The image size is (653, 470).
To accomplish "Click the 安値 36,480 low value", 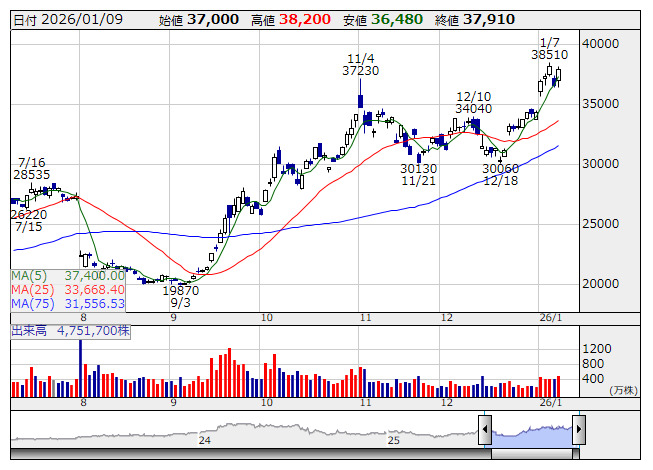I will point(383,20).
